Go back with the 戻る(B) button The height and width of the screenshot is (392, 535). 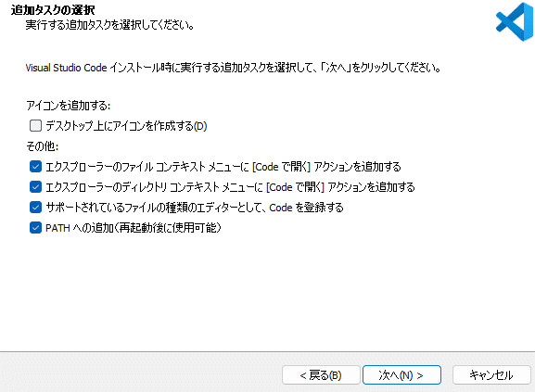click(321, 375)
